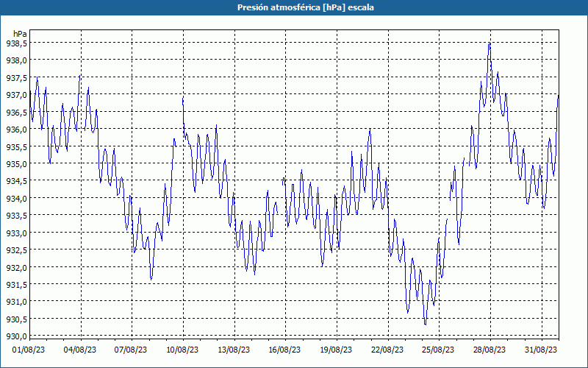Click the 933,5 y-axis value
The height and width of the screenshot is (368, 588).
[x=17, y=216]
